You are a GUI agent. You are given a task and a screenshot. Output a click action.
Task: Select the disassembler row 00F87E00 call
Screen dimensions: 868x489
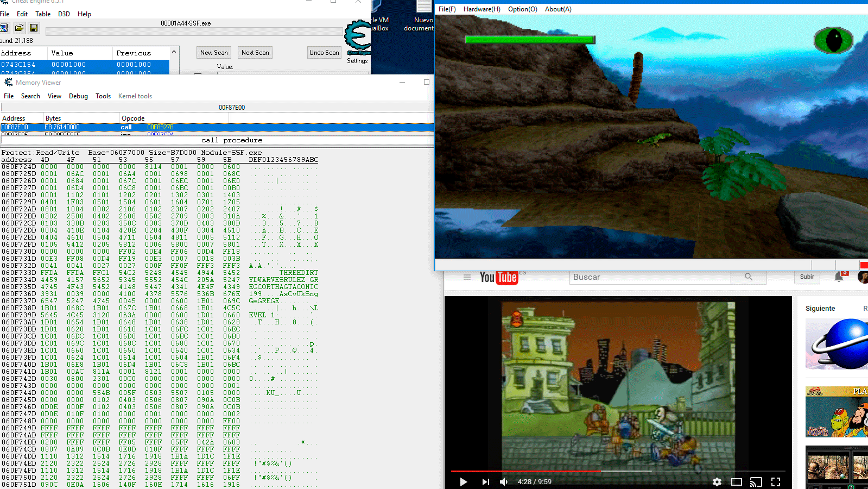coord(217,127)
